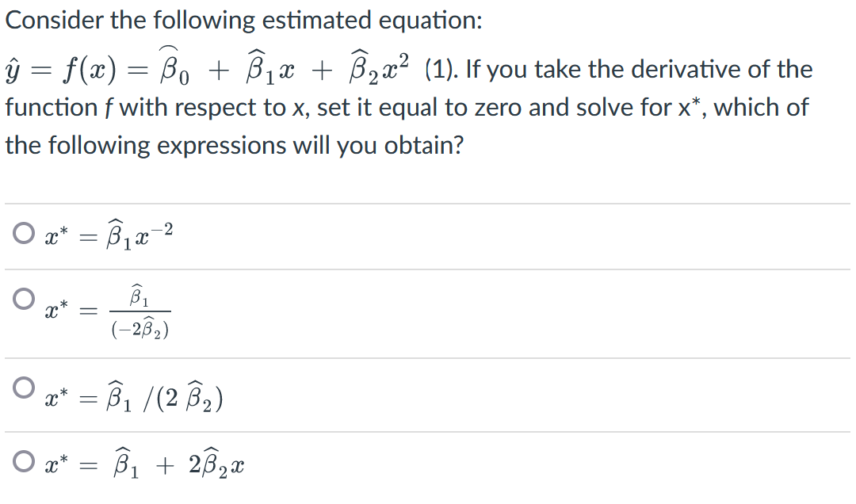Click the phrase 'derivative of the function f'
This screenshot has height=504, width=856.
(x=697, y=69)
